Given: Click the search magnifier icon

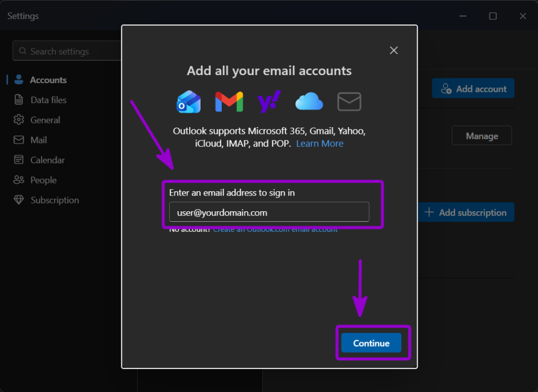Looking at the screenshot, I should (23, 51).
